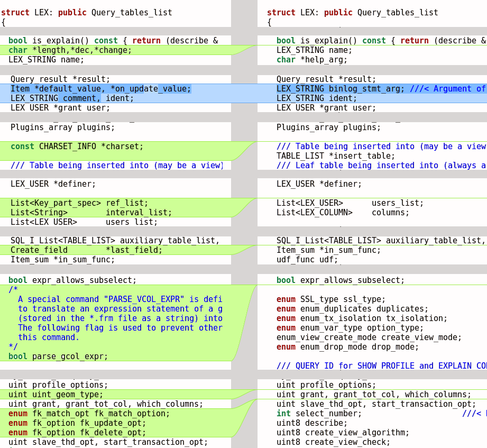Screen dimensions: 487x448
Task: Select "enum enum_drop_mode drop_mode;" line
Action: pos(347,347)
